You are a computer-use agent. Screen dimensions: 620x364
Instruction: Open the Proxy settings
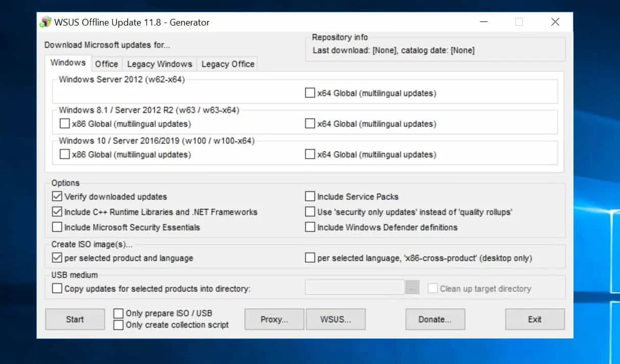[x=274, y=319]
